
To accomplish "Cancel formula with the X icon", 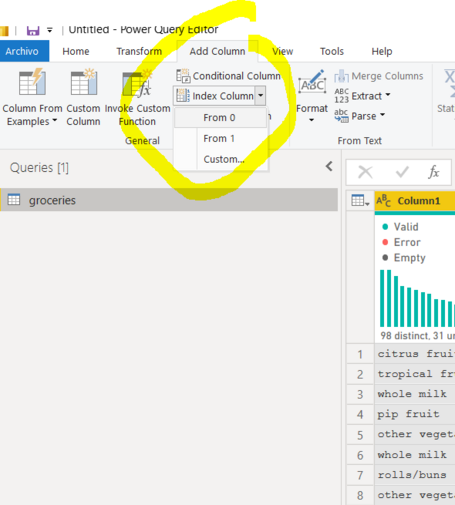I will pos(365,172).
